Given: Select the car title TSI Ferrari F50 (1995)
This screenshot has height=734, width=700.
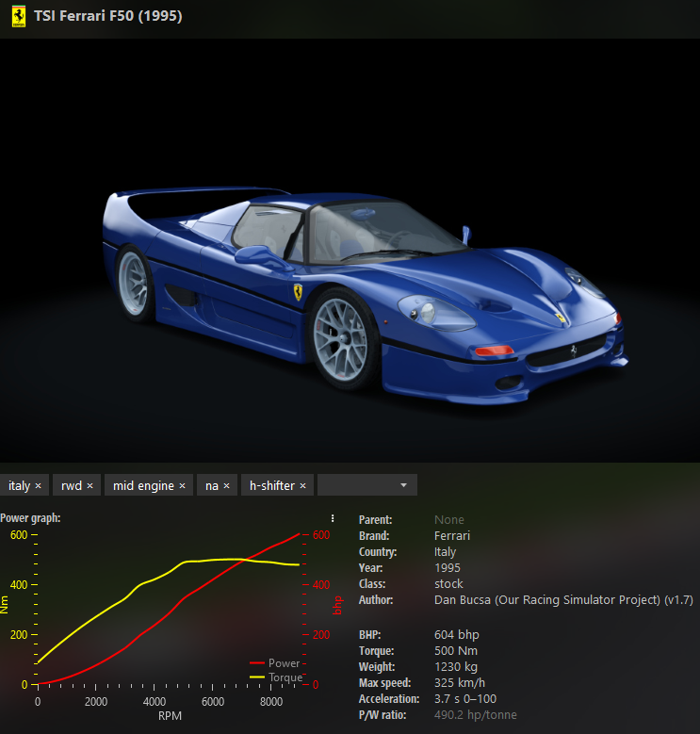Looking at the screenshot, I should (108, 16).
